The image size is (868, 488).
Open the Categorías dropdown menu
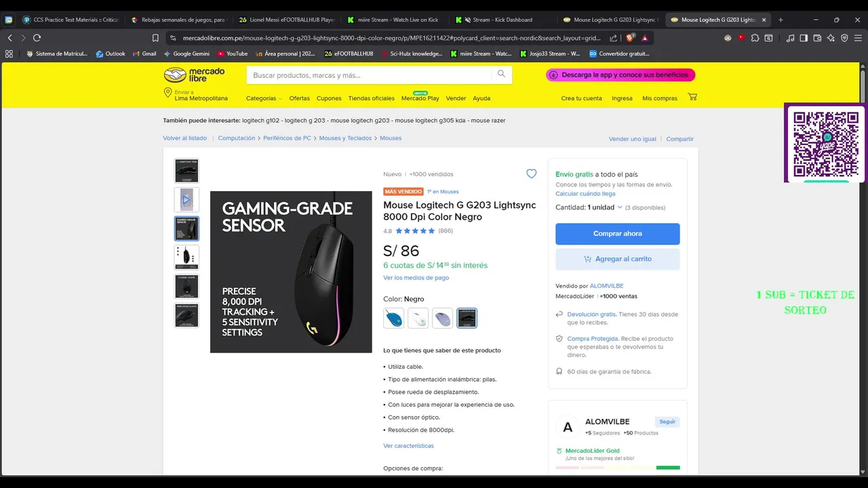click(x=264, y=98)
